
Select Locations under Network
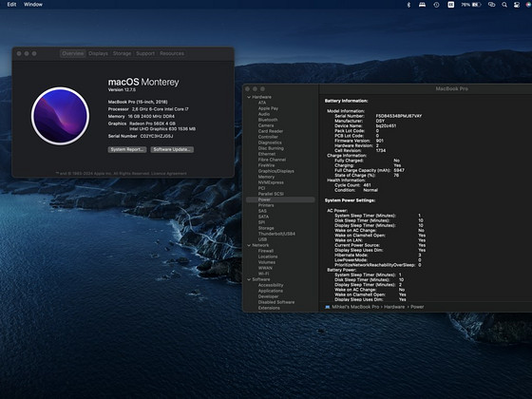(268, 256)
